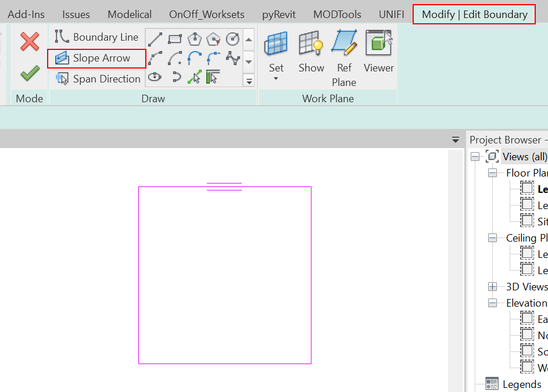Expand the 3D Views node
This screenshot has height=392, width=548.
click(492, 287)
